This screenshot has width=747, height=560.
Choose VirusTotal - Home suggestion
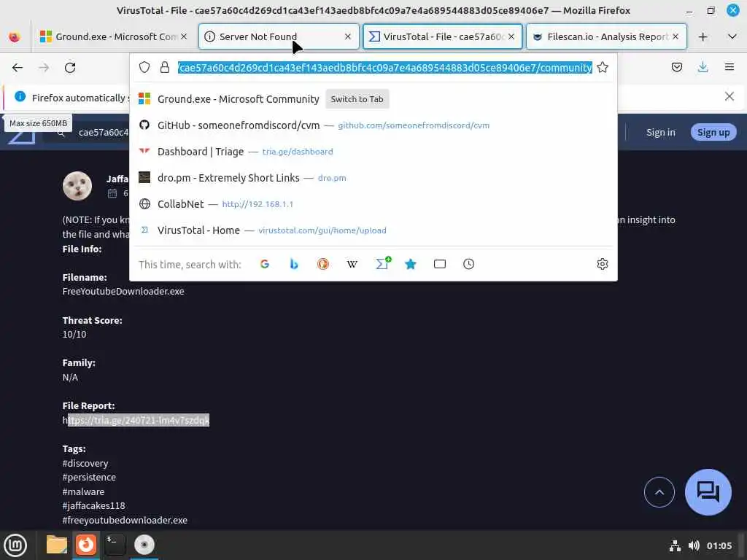[373, 230]
